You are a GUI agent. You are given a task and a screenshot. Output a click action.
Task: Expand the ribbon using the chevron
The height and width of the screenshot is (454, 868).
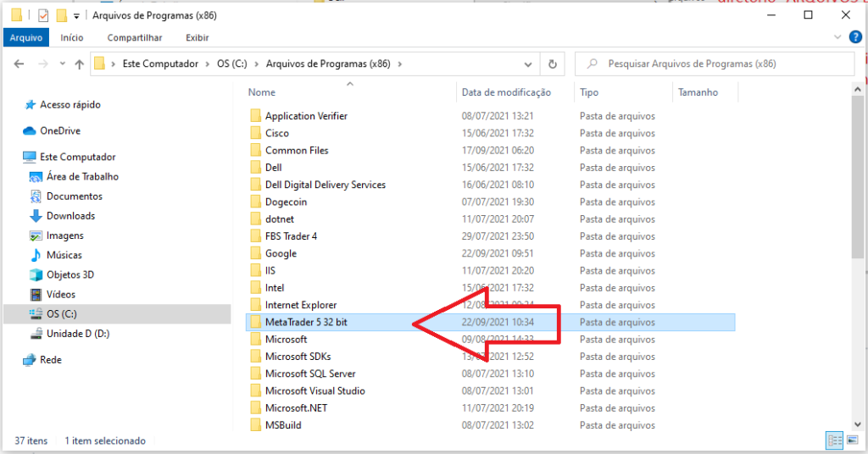pyautogui.click(x=837, y=37)
